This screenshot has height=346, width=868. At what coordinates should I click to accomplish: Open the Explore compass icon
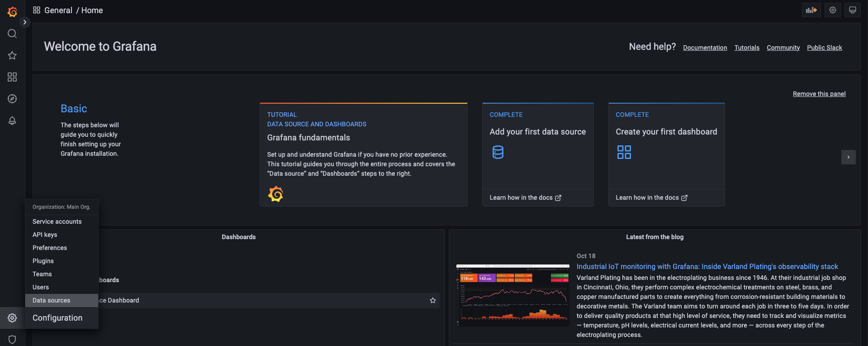(12, 99)
